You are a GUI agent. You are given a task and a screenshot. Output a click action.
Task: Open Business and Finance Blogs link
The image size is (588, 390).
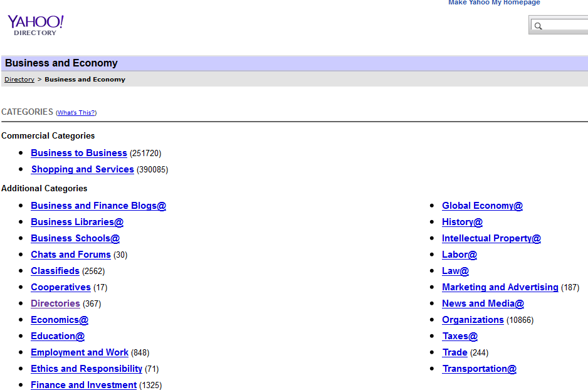click(x=98, y=206)
